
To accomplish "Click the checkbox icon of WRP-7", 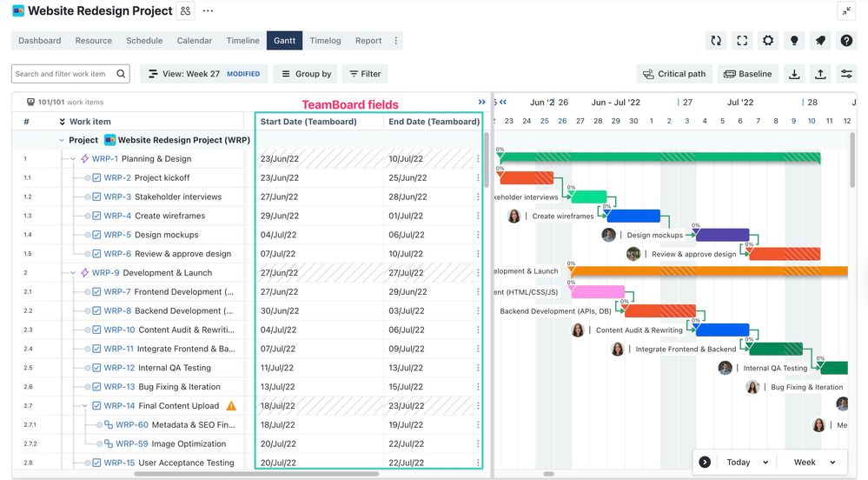I will pyautogui.click(x=96, y=291).
